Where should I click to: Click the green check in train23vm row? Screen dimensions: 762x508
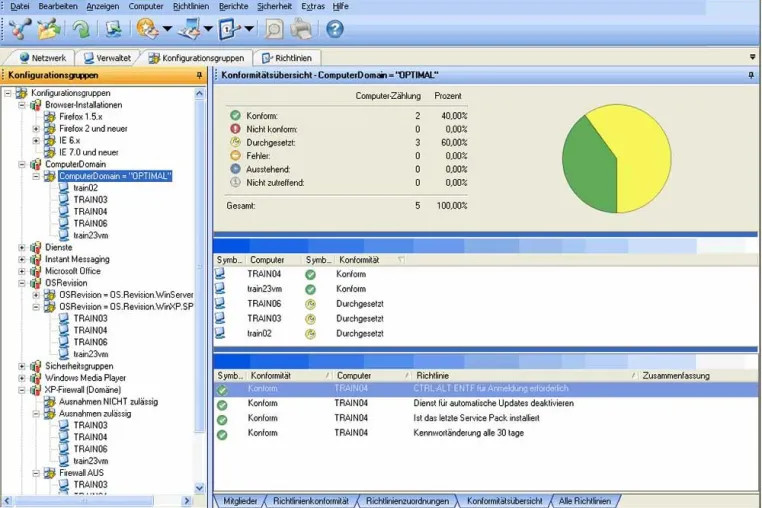click(310, 289)
